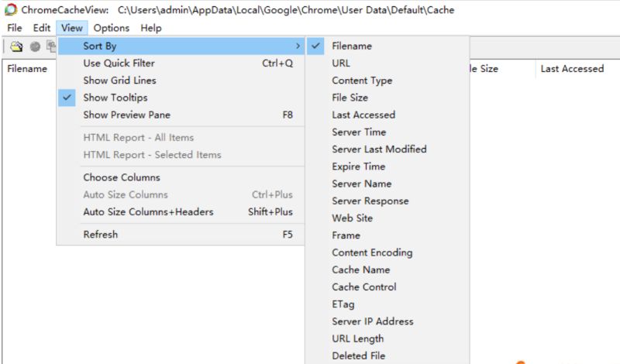
Task: Sort by Content Encoding
Action: (387, 252)
